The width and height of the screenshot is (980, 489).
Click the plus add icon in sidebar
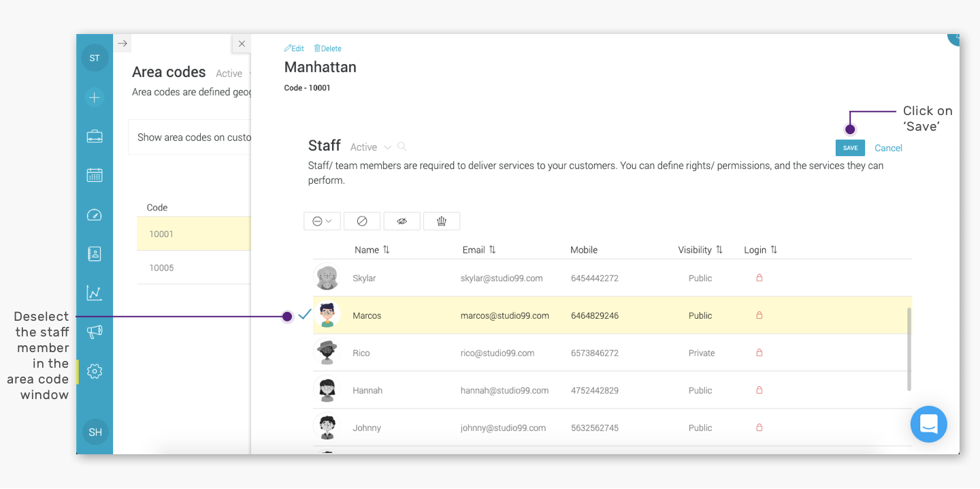click(x=95, y=97)
